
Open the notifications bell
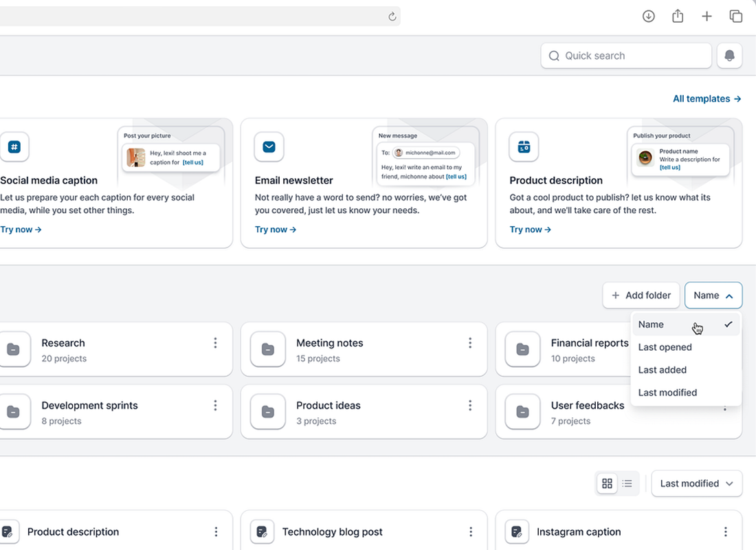729,55
